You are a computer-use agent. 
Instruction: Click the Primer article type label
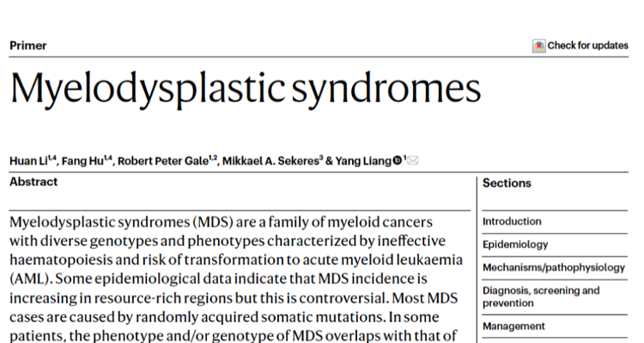28,45
